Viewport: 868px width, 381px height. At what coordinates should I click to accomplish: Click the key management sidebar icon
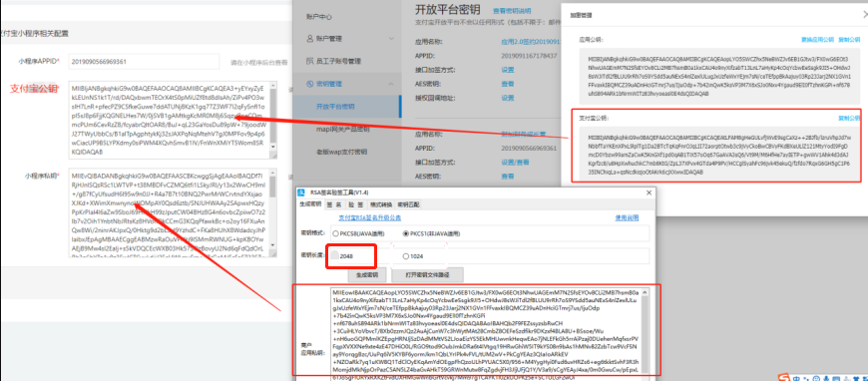click(310, 84)
